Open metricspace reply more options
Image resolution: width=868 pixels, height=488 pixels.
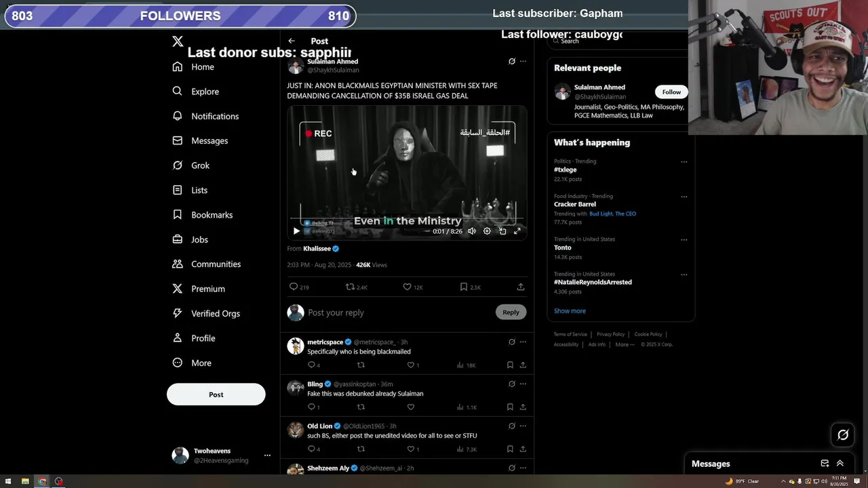(523, 342)
